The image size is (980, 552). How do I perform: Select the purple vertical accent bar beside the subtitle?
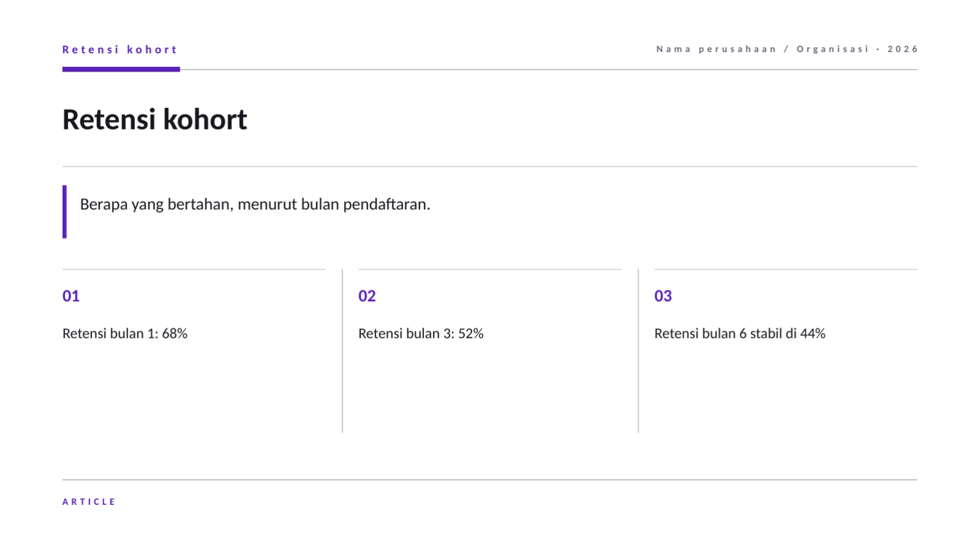(x=64, y=212)
